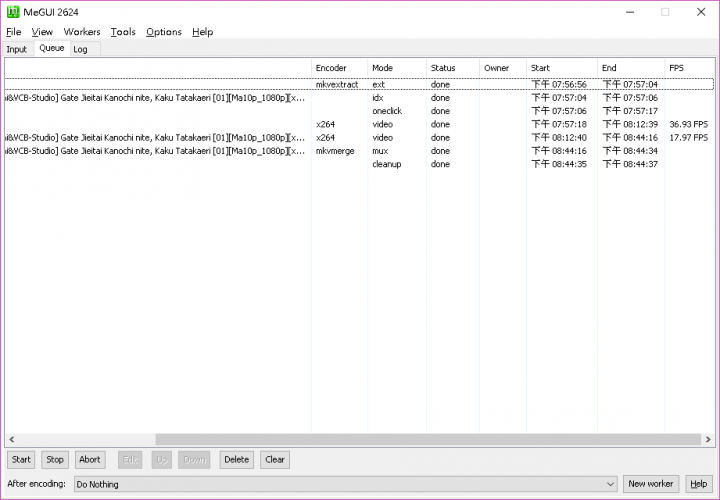
Task: Open the File menu
Action: point(13,32)
